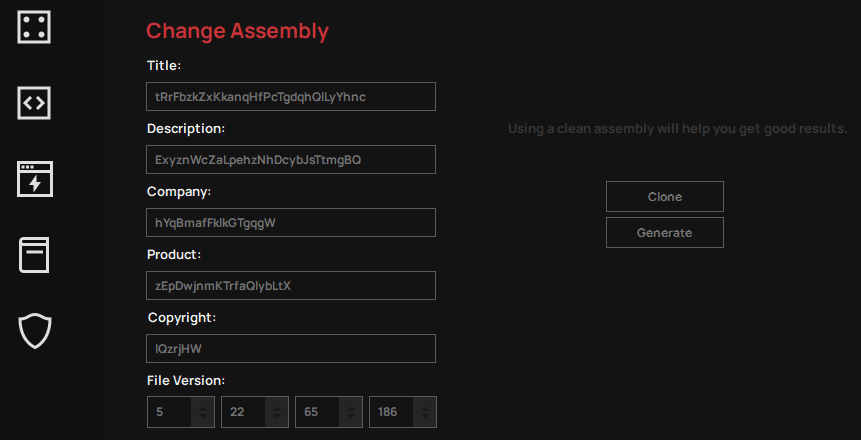Decrement the File Version value 186
Viewport: 861px width, 440px height.
(425, 416)
